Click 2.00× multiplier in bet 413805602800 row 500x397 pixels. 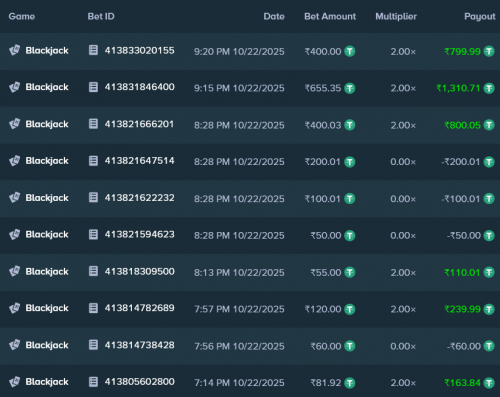pyautogui.click(x=403, y=383)
